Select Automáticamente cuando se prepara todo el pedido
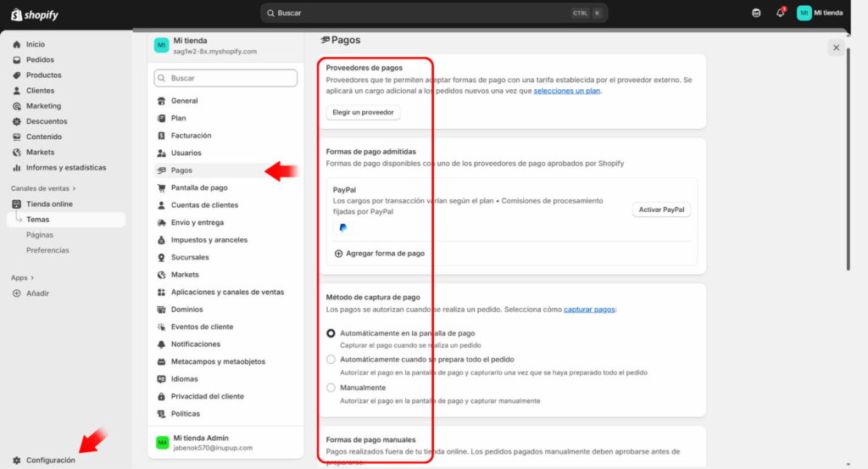The image size is (868, 469). pos(331,360)
